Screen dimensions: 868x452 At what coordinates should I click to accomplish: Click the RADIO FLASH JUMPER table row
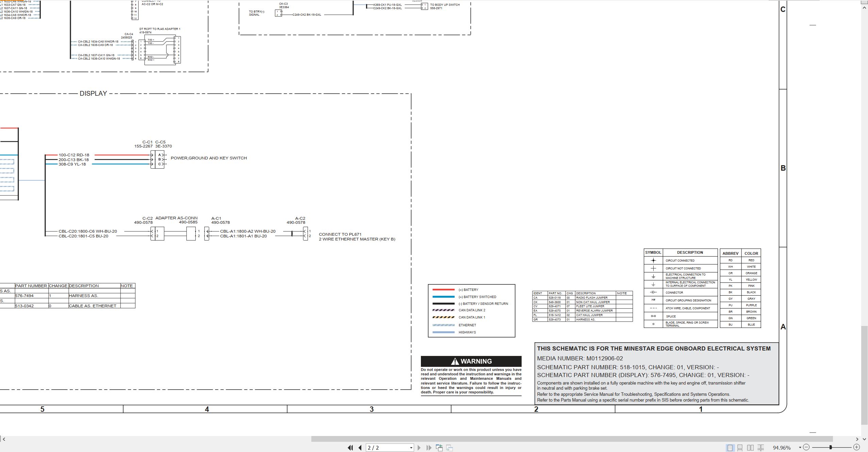click(583, 298)
